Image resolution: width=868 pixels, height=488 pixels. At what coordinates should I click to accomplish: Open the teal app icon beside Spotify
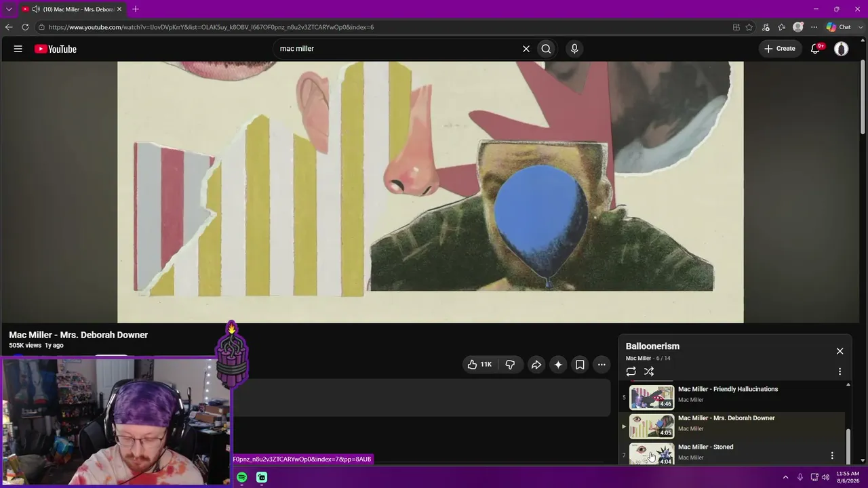click(x=262, y=477)
